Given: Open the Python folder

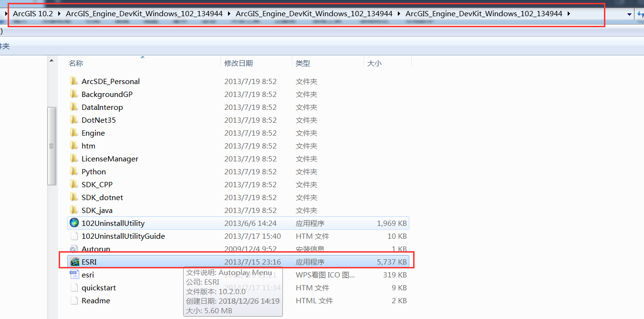Looking at the screenshot, I should pos(93,171).
